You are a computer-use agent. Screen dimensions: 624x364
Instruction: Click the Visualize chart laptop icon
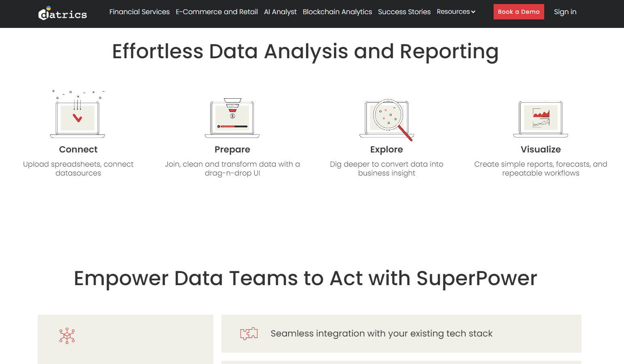tap(541, 119)
